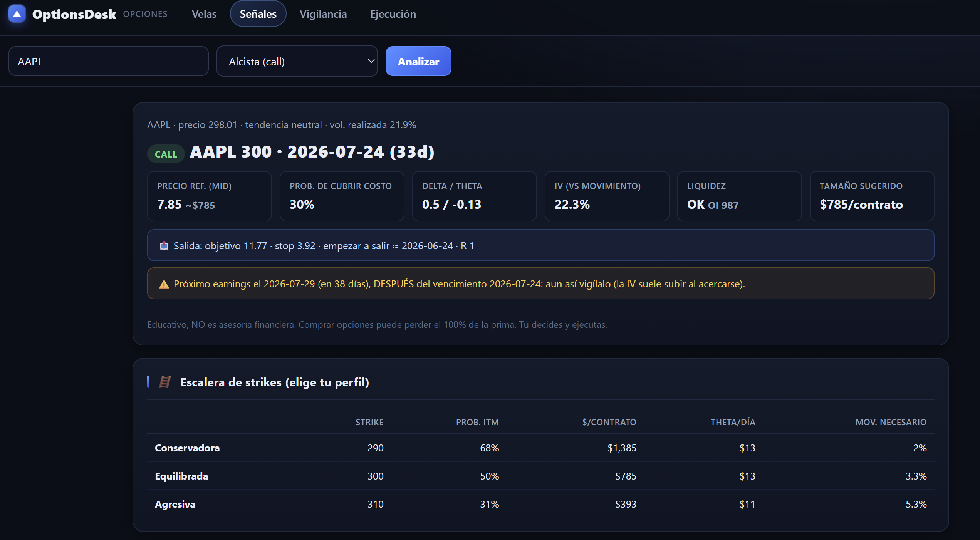Click the $785 cell in Equilibrada row
980x540 pixels.
(x=626, y=476)
